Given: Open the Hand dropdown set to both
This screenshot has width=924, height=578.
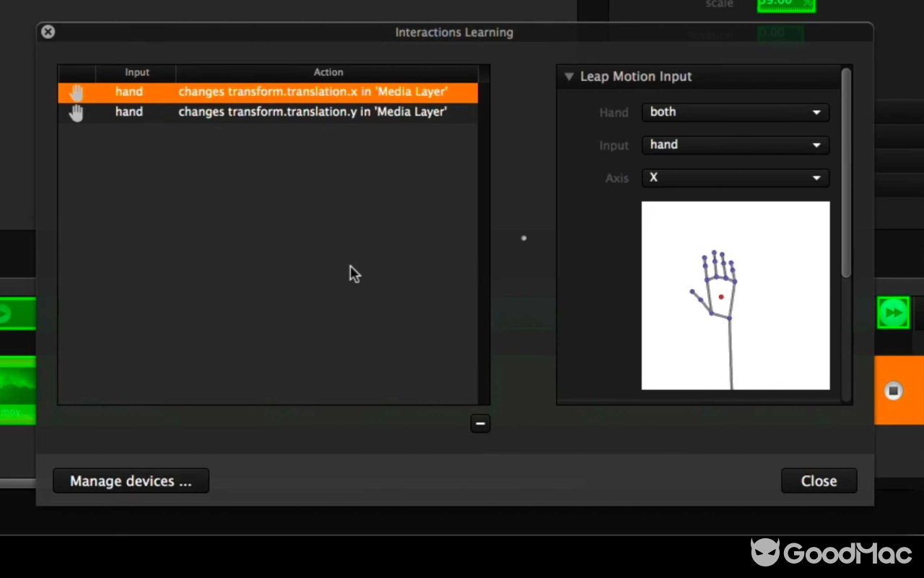Looking at the screenshot, I should coord(735,112).
